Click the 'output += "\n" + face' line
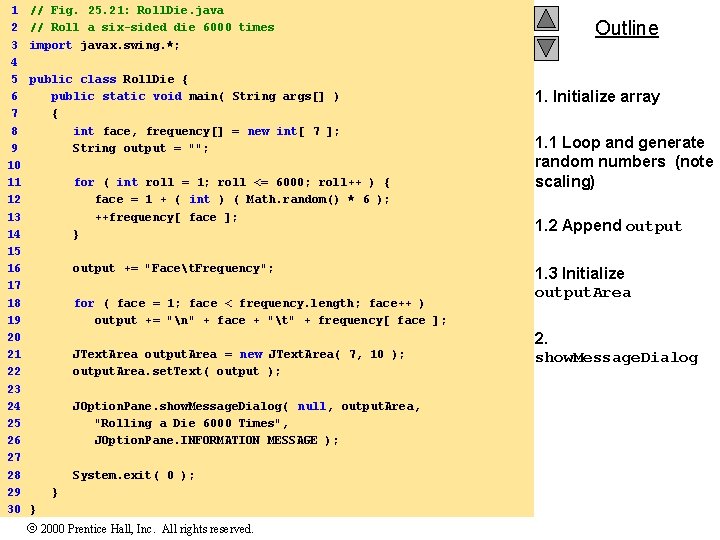The image size is (720, 540). [x=270, y=320]
